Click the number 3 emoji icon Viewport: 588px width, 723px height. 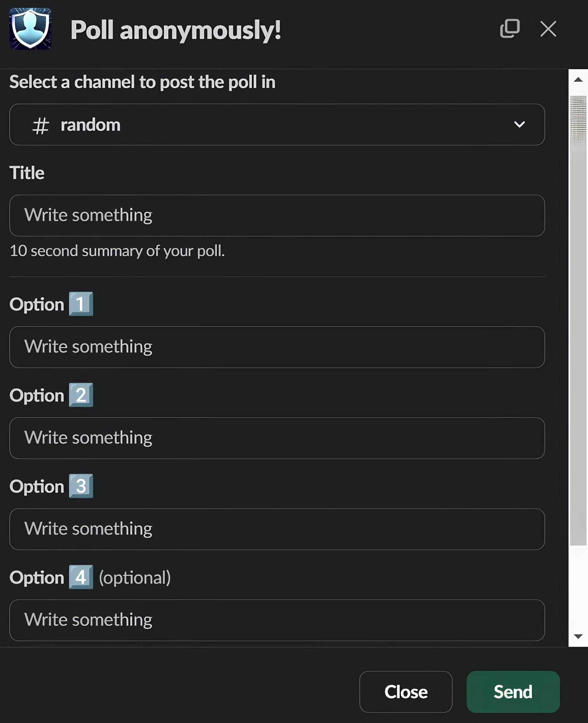[x=81, y=486]
